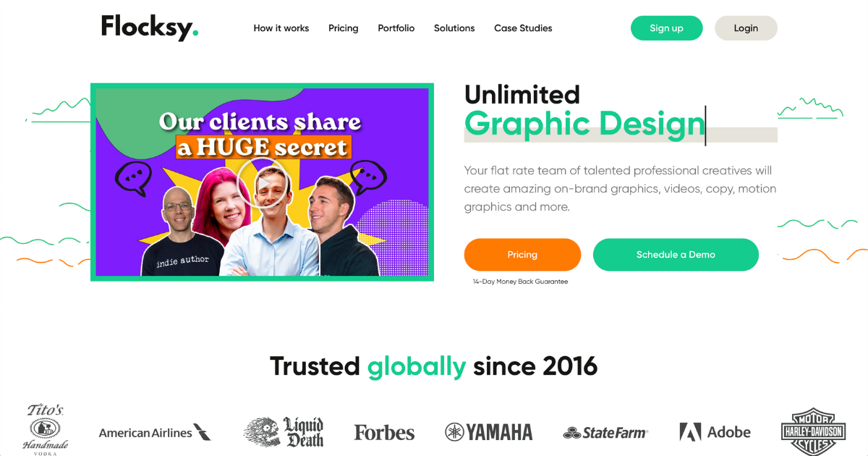Click the State Farm logo

coord(606,433)
